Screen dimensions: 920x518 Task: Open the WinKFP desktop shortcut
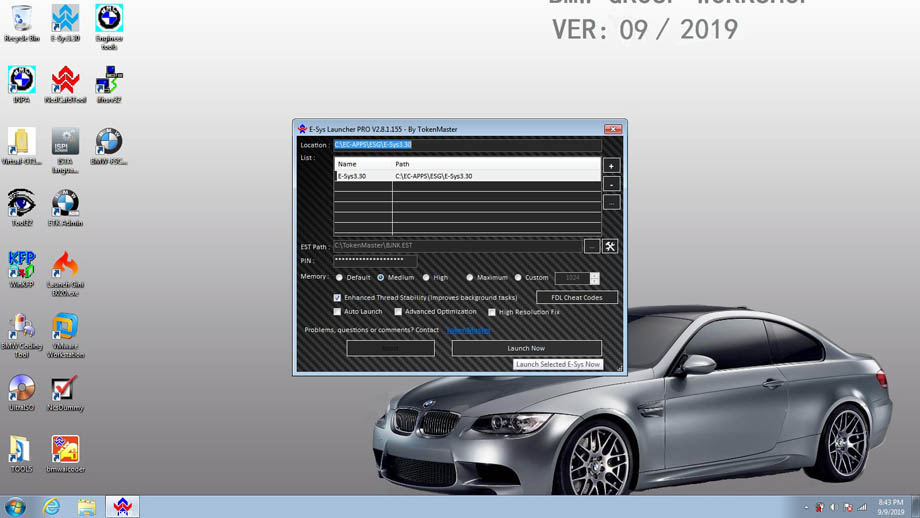click(x=22, y=270)
